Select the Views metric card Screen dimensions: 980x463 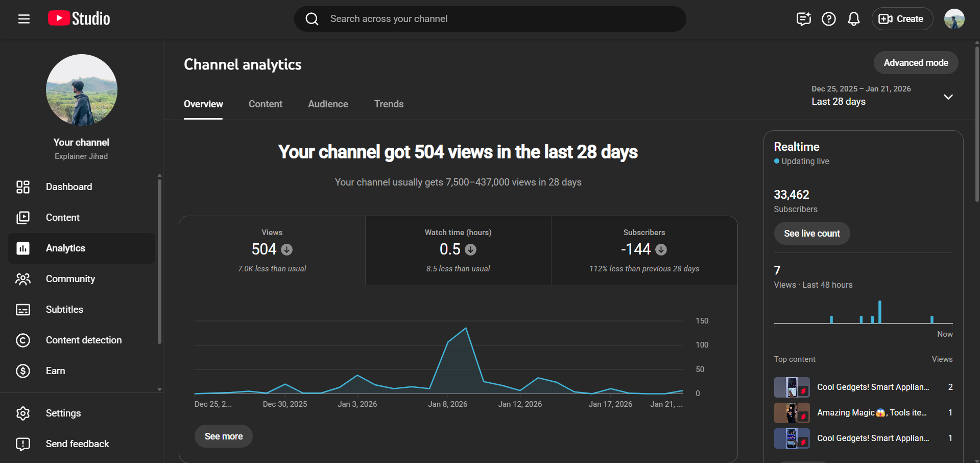click(x=272, y=250)
